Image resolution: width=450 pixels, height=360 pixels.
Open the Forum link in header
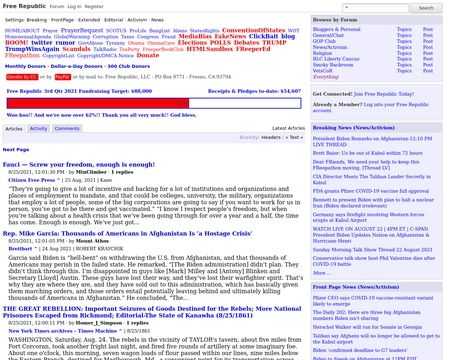[x=57, y=6]
